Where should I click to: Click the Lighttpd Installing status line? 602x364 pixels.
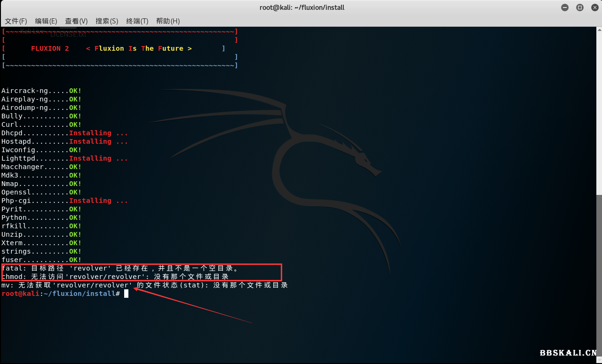pyautogui.click(x=64, y=158)
